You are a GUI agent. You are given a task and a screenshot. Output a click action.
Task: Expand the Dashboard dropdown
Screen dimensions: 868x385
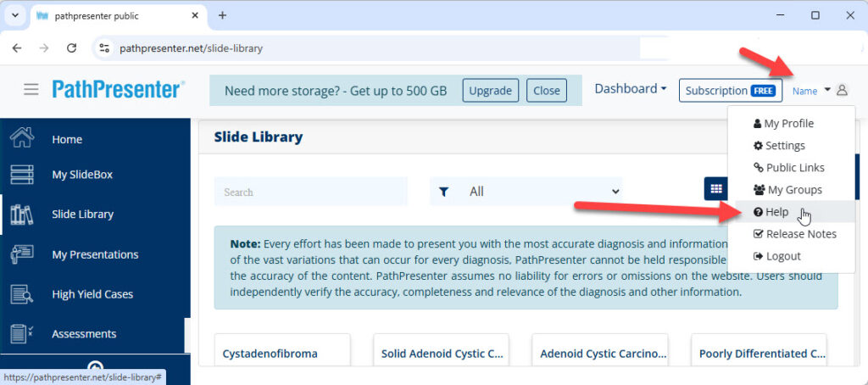coord(630,89)
